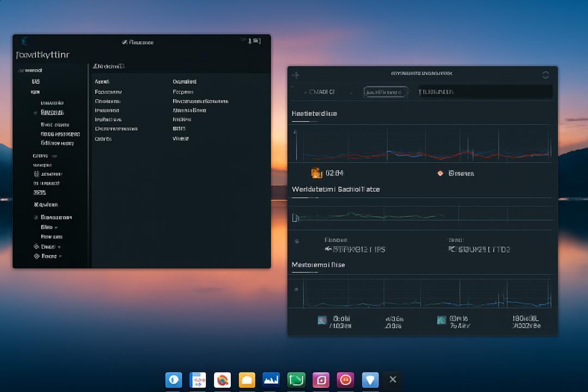Click the small icon before the right throughput value
The height and width of the screenshot is (392, 588).
tap(451, 249)
